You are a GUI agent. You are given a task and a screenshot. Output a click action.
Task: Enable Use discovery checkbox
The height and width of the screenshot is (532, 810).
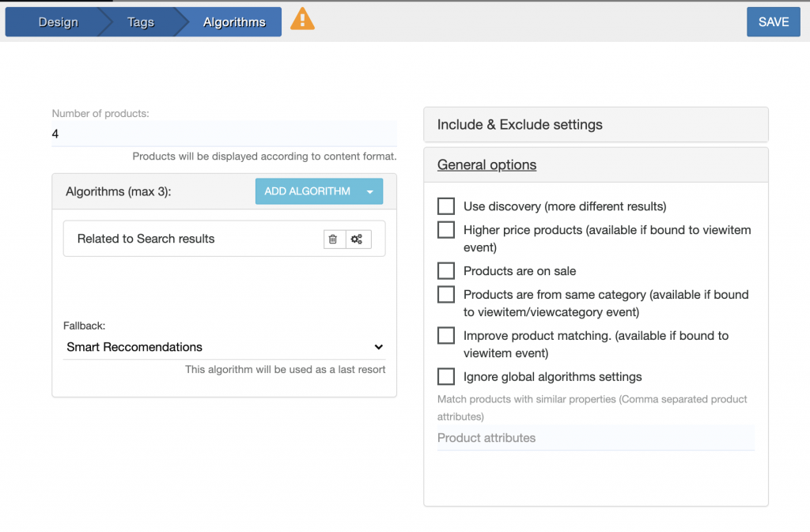click(x=446, y=206)
